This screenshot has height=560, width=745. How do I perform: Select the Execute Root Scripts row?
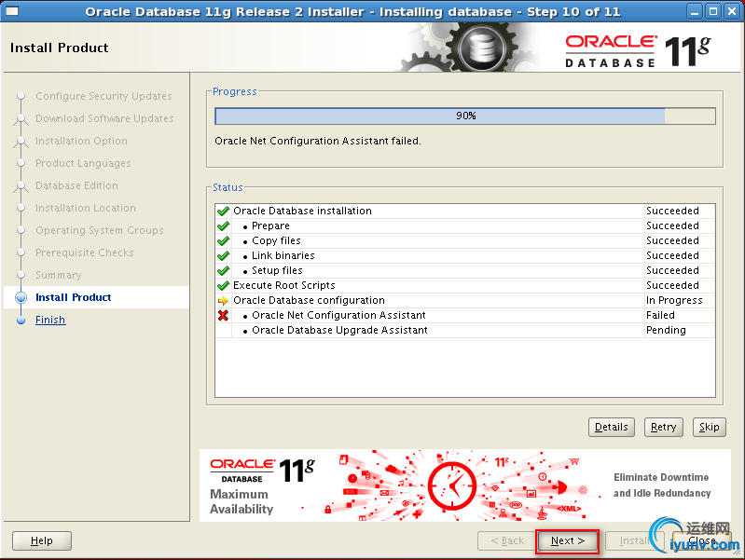465,285
